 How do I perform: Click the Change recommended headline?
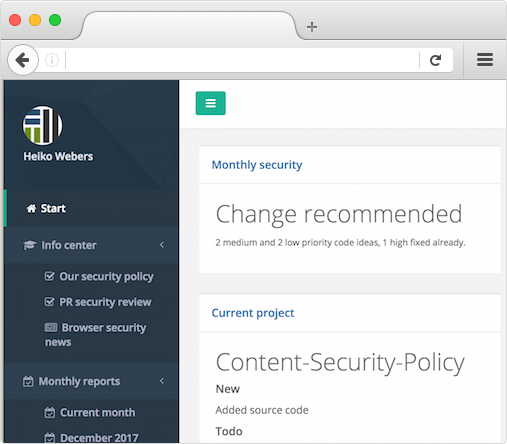point(339,214)
